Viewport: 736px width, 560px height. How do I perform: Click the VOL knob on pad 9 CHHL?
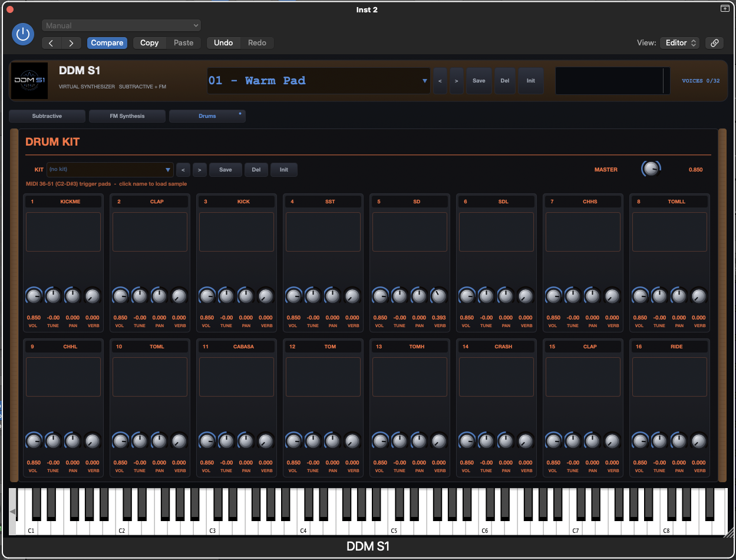[34, 441]
